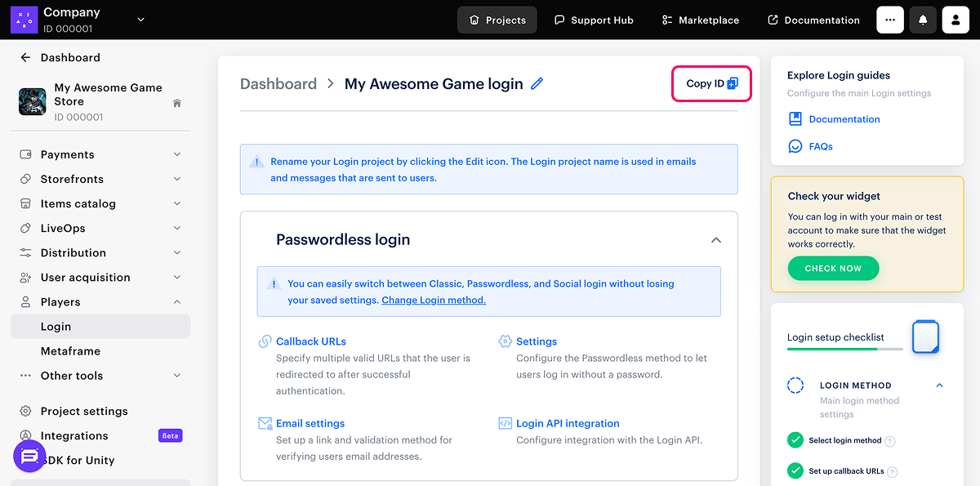Open the Marketplace top navigation item
Screen dimensions: 980x486
coord(701,20)
